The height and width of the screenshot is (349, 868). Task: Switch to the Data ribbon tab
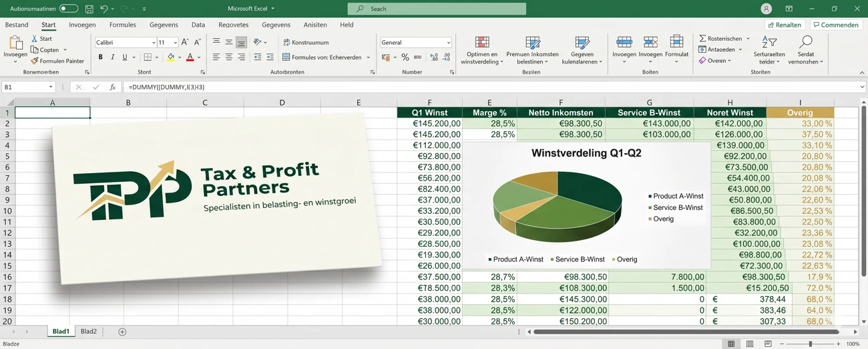pyautogui.click(x=198, y=25)
